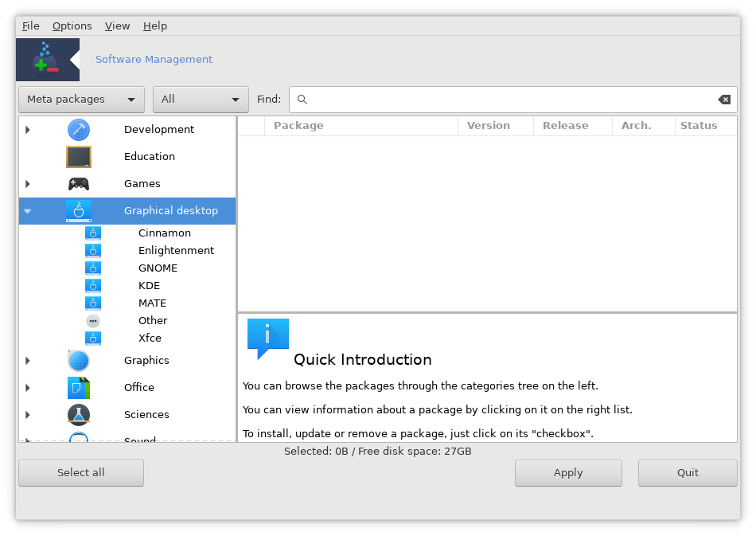This screenshot has height=536, width=756.
Task: Expand the Games category
Action: (28, 184)
